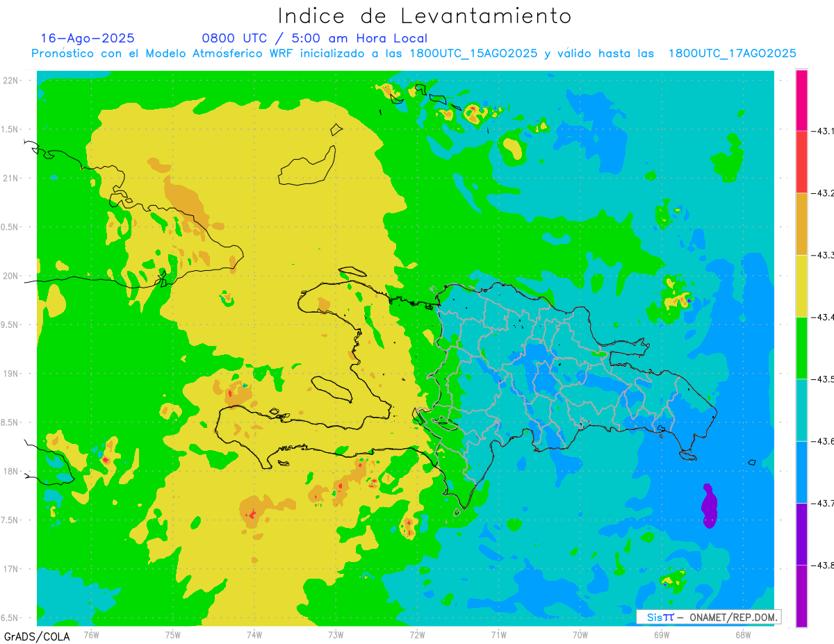Click the legend value '-43.1'
Viewport: 834px width, 644px height.
point(822,131)
